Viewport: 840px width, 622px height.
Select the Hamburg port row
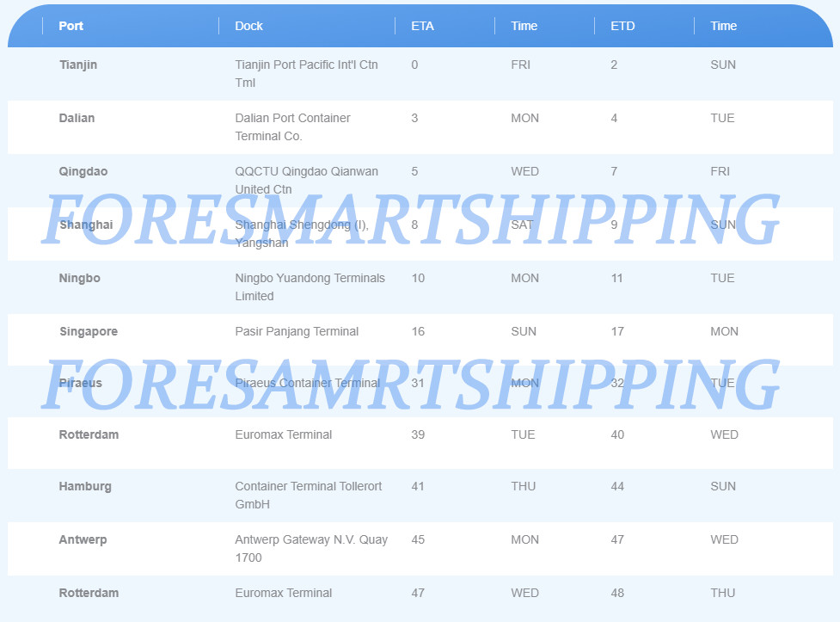pyautogui.click(x=420, y=496)
